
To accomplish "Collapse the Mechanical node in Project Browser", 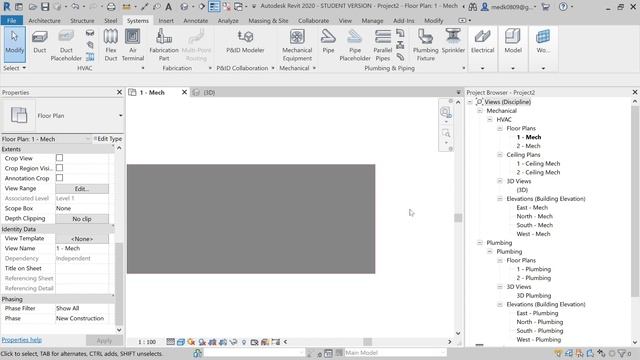I will click(x=480, y=111).
